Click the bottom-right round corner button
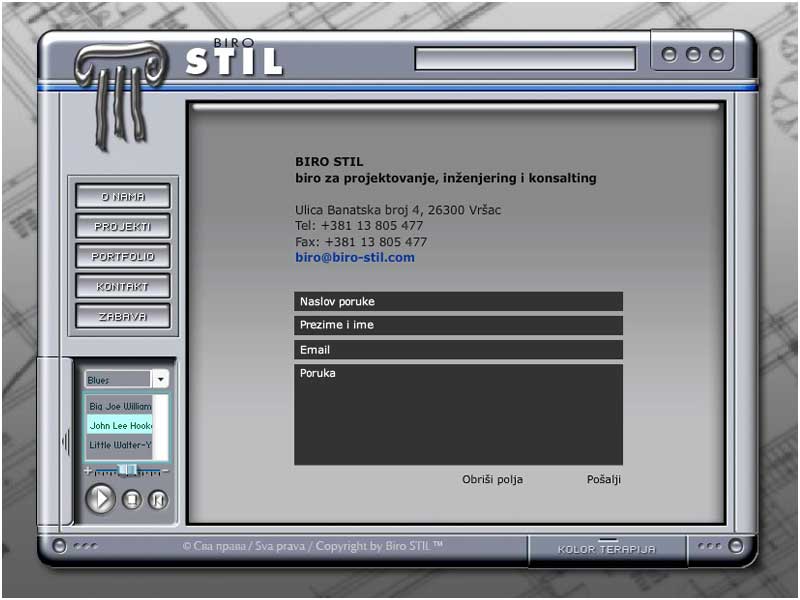The image size is (800, 600). pyautogui.click(x=735, y=546)
